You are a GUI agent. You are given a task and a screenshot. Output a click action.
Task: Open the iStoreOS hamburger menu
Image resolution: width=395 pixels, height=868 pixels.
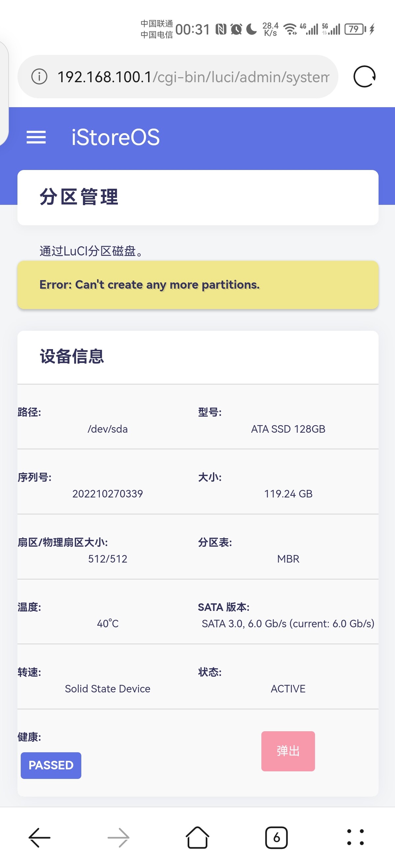(x=36, y=137)
